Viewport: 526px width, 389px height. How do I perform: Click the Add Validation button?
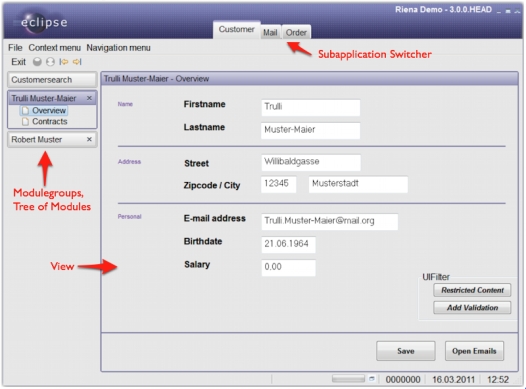pyautogui.click(x=472, y=308)
